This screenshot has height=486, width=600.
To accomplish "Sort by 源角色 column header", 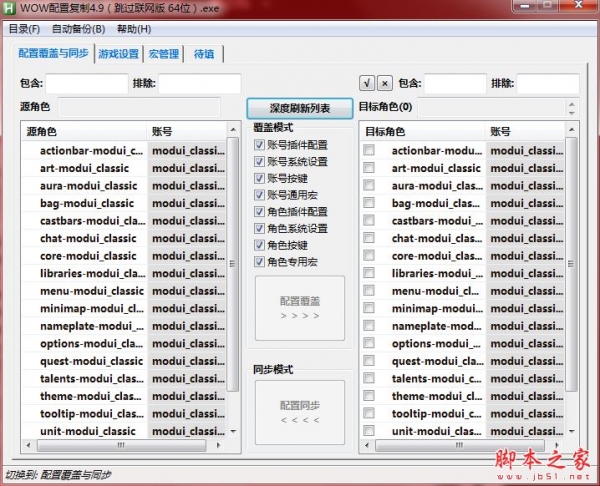I will (x=84, y=132).
